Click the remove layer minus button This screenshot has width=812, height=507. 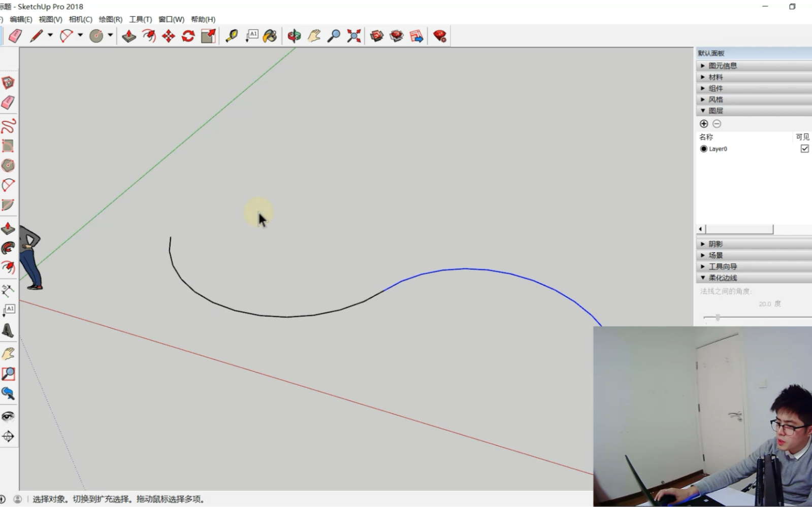coord(717,124)
